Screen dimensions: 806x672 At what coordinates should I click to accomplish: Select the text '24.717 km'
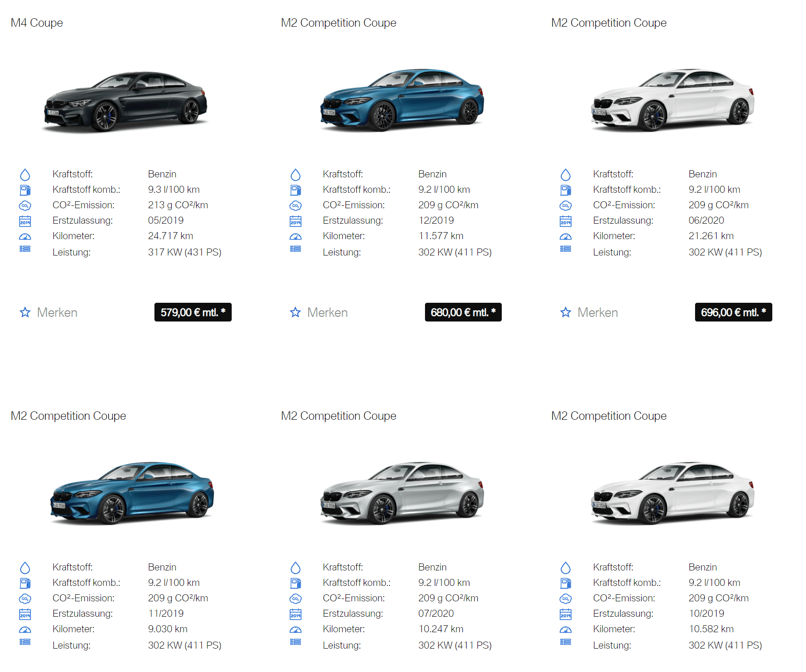(x=170, y=236)
